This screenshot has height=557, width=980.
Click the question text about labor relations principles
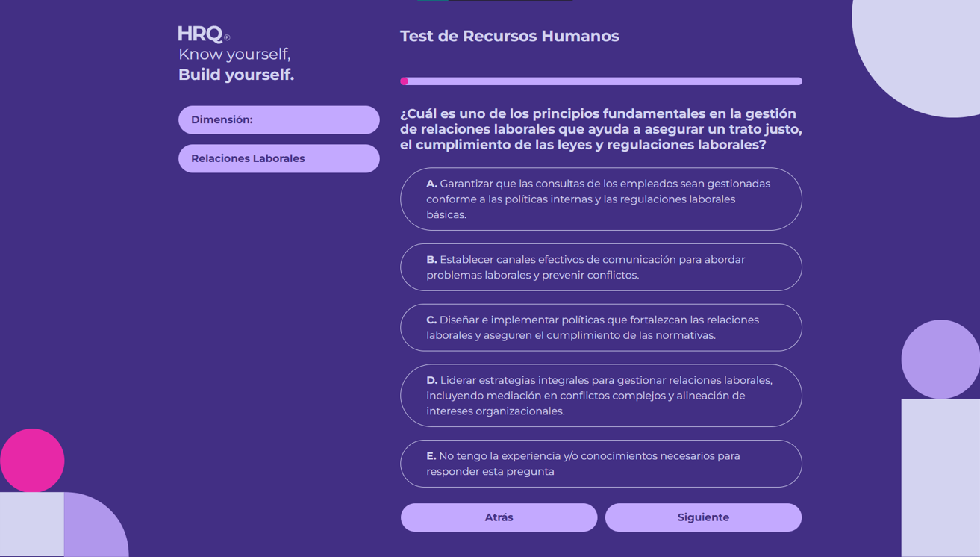tap(599, 128)
